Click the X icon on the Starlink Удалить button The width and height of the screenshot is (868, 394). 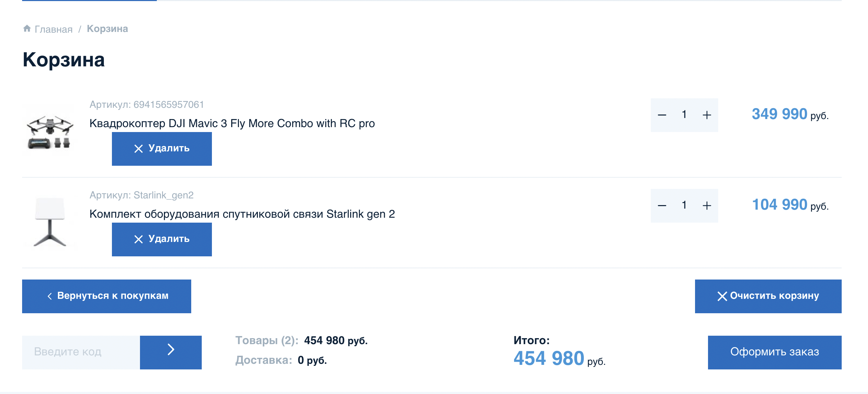[x=138, y=239]
